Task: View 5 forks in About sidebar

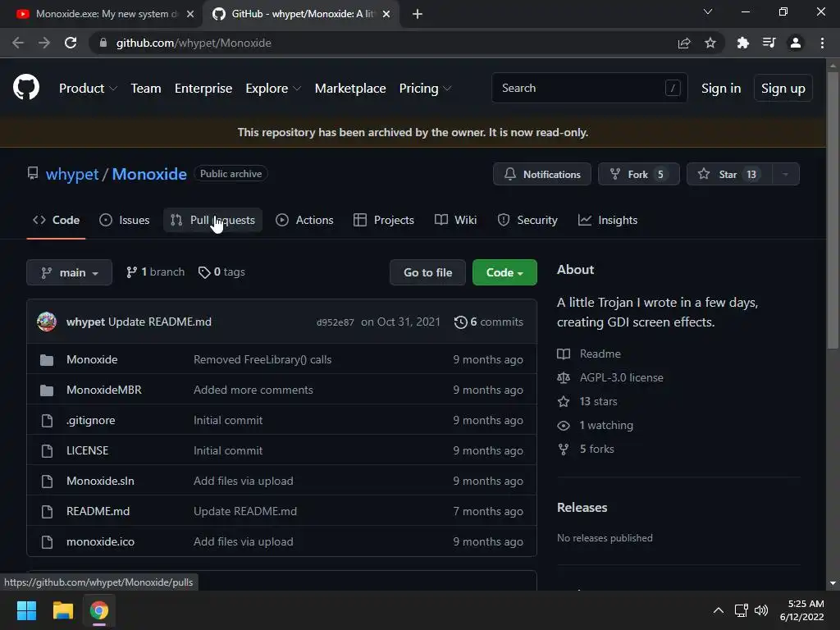Action: pyautogui.click(x=586, y=449)
